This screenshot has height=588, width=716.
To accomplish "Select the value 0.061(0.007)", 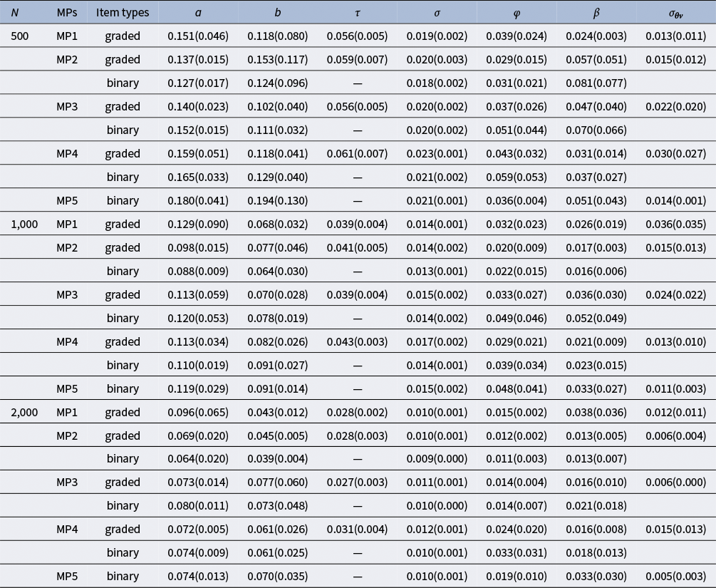I will pyautogui.click(x=357, y=154).
